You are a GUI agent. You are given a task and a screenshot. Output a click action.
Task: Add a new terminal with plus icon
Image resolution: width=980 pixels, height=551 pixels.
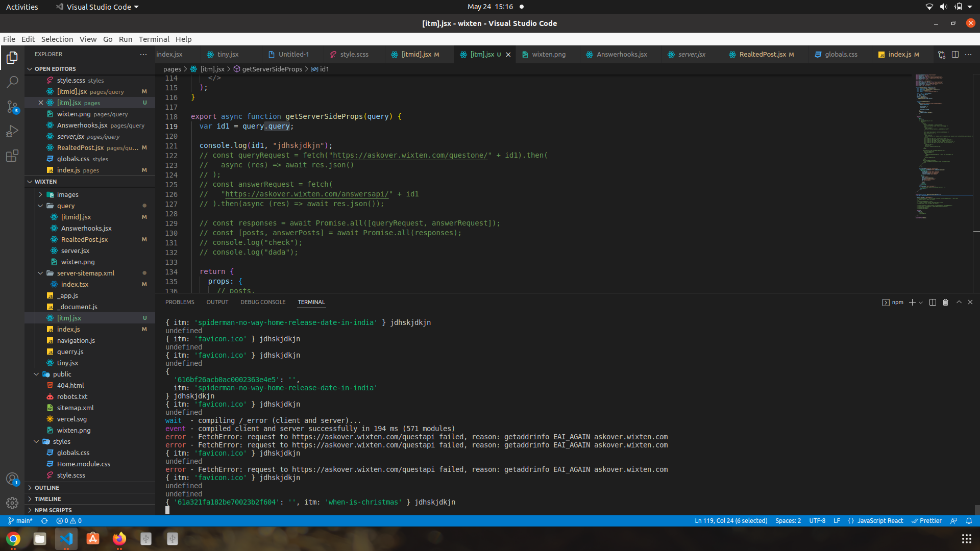pyautogui.click(x=912, y=303)
